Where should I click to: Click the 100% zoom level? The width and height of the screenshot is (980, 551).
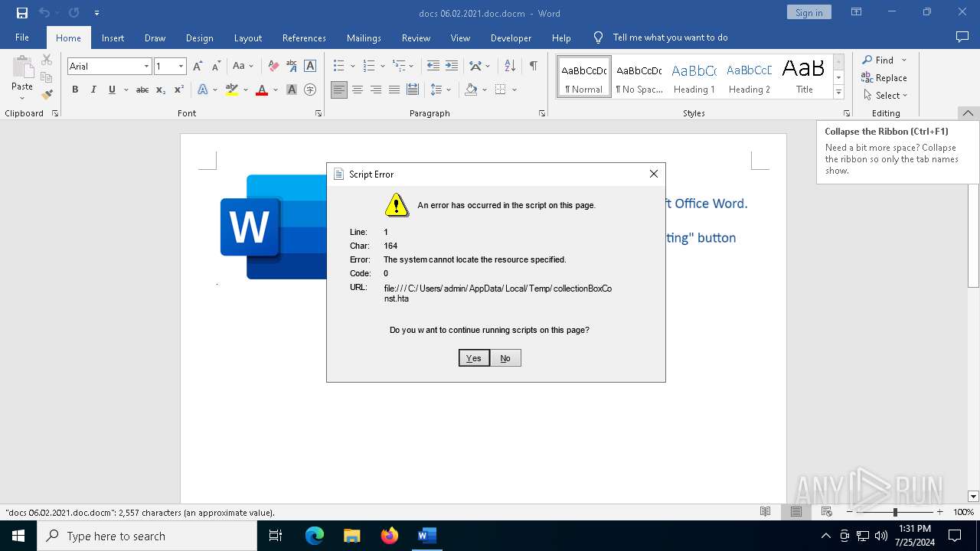(964, 512)
